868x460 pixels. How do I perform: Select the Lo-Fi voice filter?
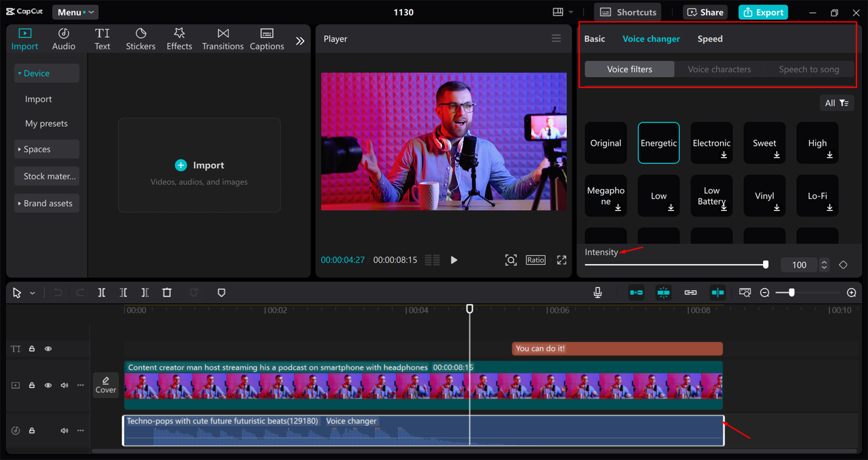[x=817, y=196]
